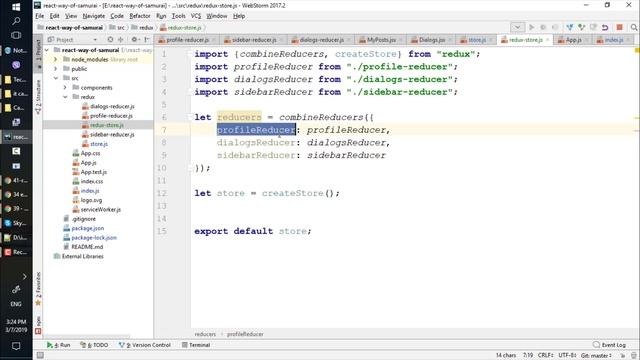Click Collapse All icon in Project panel
Image resolution: width=640 pixels, height=360 pixels.
pos(120,40)
